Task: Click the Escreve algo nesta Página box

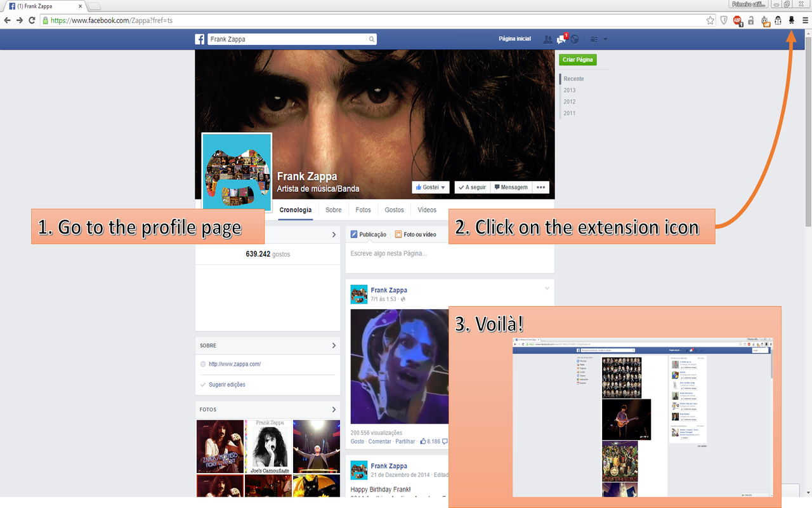Action: tap(450, 254)
